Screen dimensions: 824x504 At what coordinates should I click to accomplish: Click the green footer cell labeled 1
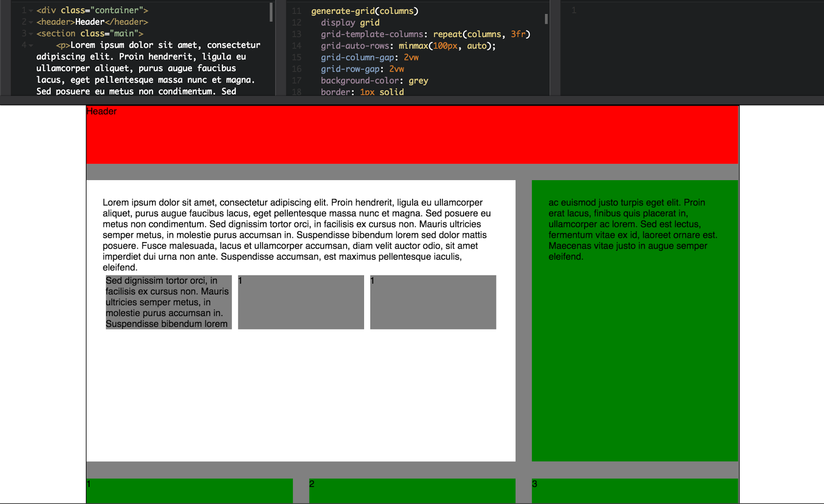(190, 491)
